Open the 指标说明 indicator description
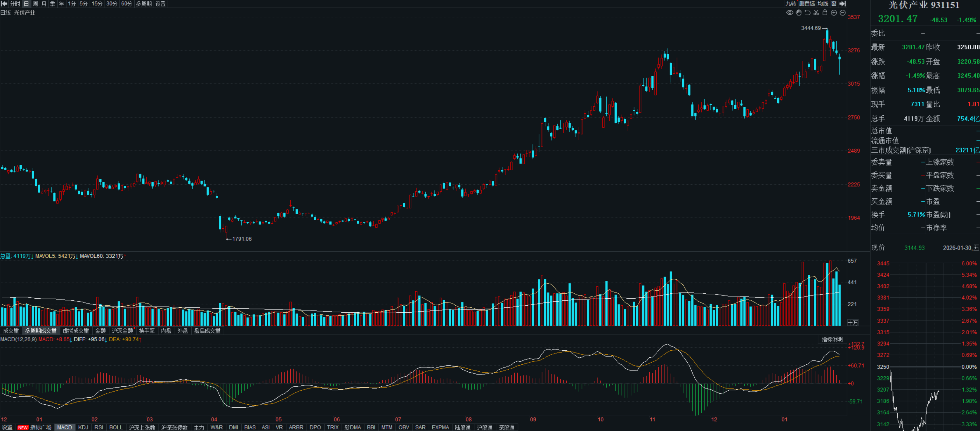 832,339
